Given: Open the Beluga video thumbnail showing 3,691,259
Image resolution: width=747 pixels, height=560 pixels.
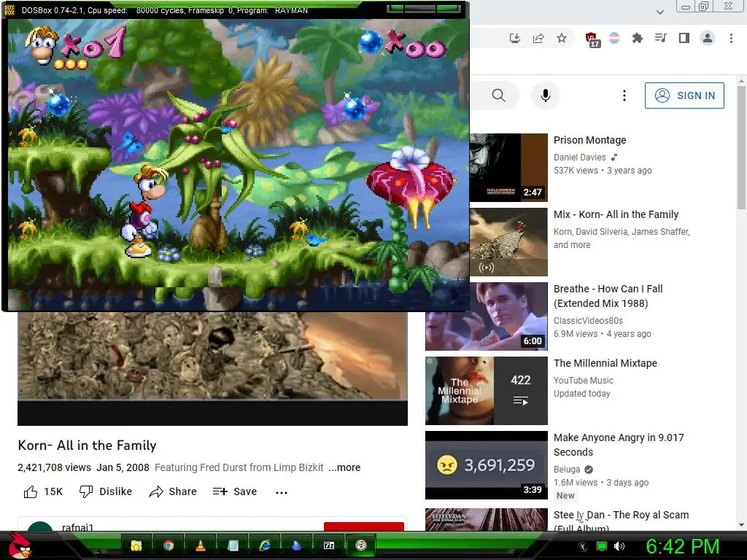Looking at the screenshot, I should [x=487, y=464].
